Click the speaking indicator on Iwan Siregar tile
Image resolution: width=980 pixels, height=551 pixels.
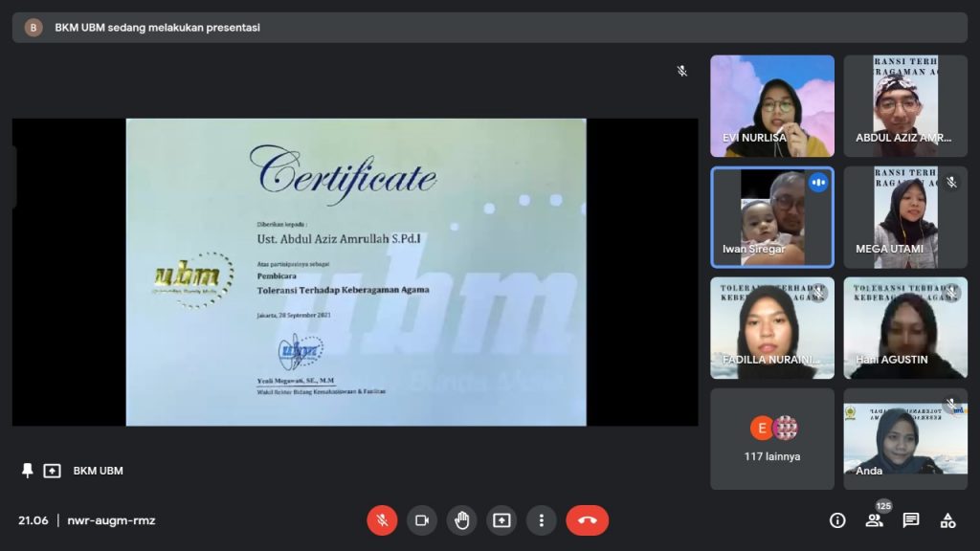[818, 183]
